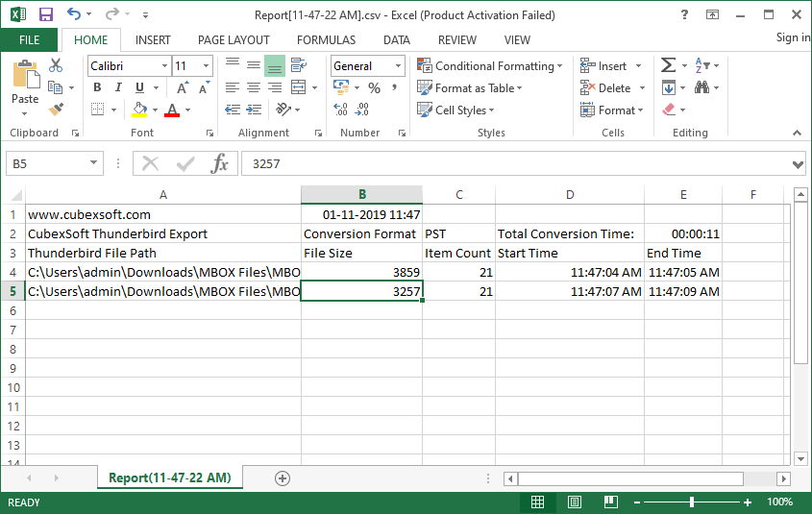This screenshot has height=514, width=812.
Task: Click the Format as Table button
Action: coord(470,87)
